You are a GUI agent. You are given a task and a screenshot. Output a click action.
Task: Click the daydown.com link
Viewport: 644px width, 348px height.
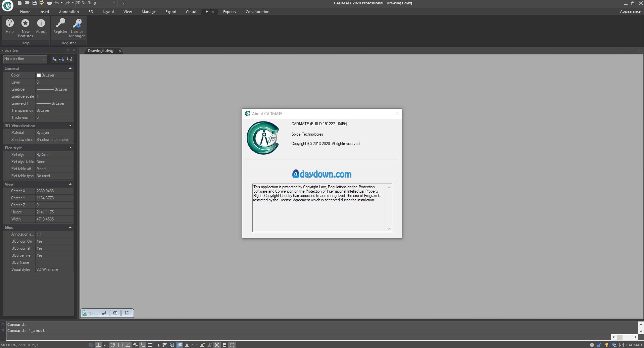coord(322,174)
